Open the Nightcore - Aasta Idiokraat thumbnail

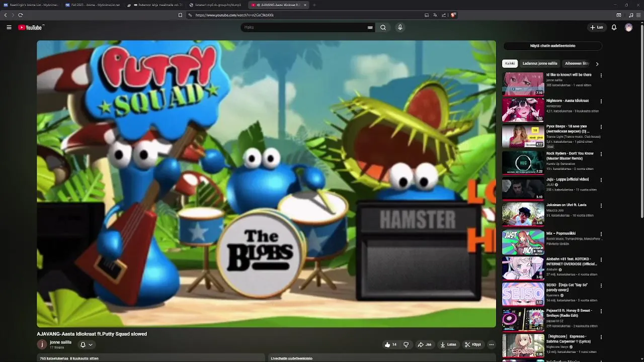523,110
